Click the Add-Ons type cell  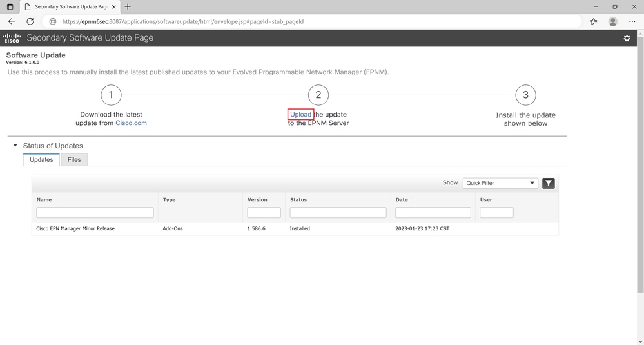coord(173,229)
